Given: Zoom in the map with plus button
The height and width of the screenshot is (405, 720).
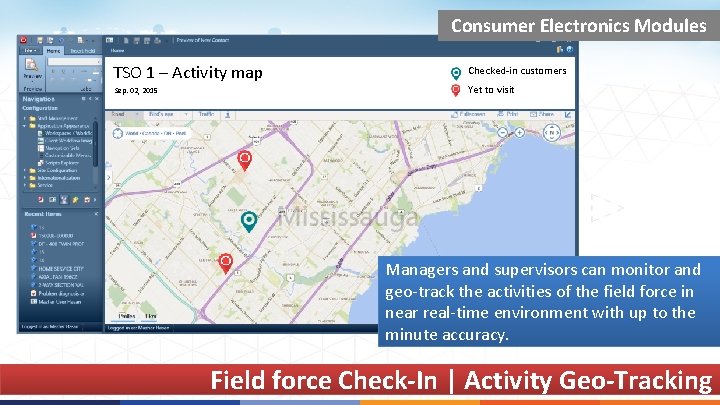Looking at the screenshot, I should pos(519,133).
